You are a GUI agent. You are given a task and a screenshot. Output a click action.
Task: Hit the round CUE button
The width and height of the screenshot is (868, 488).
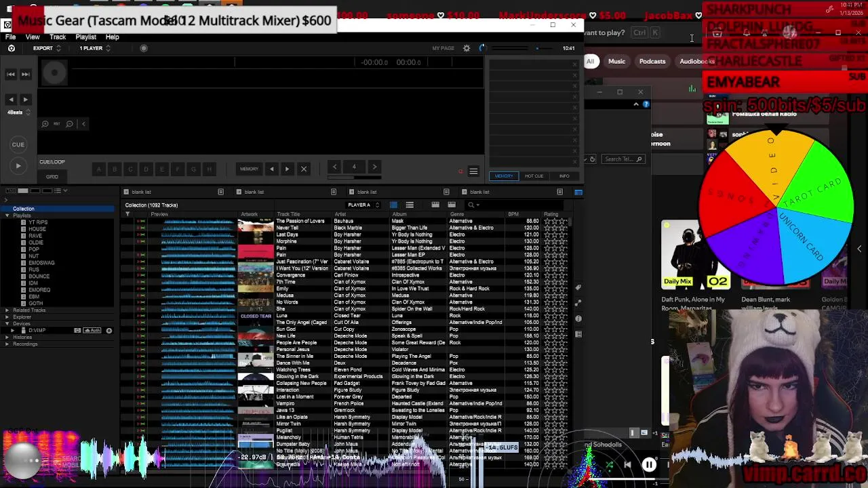(x=18, y=144)
